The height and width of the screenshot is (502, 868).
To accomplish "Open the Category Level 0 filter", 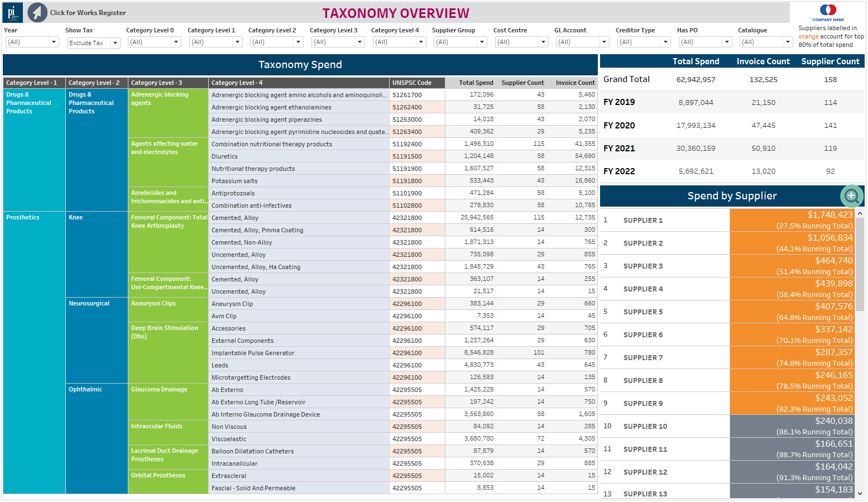I will tap(155, 42).
